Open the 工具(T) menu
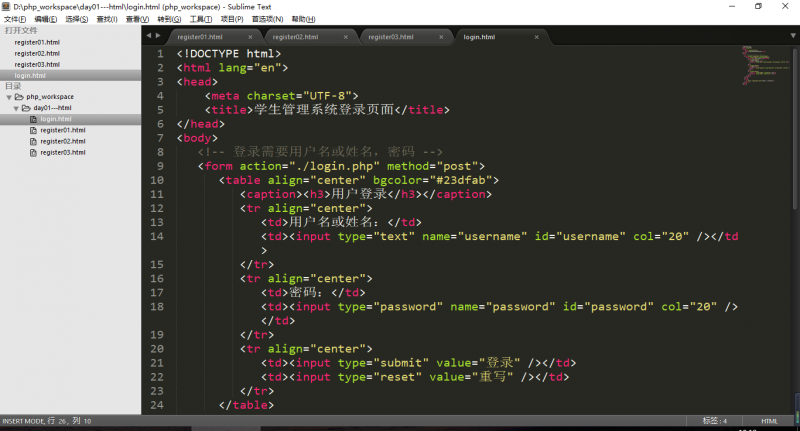800x431 pixels. [201, 19]
